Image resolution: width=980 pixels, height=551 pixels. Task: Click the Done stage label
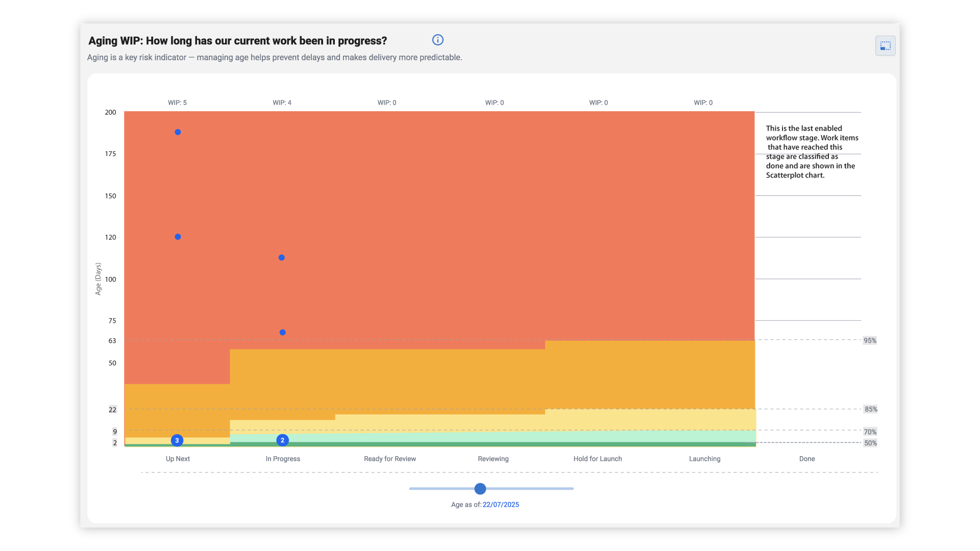click(806, 459)
